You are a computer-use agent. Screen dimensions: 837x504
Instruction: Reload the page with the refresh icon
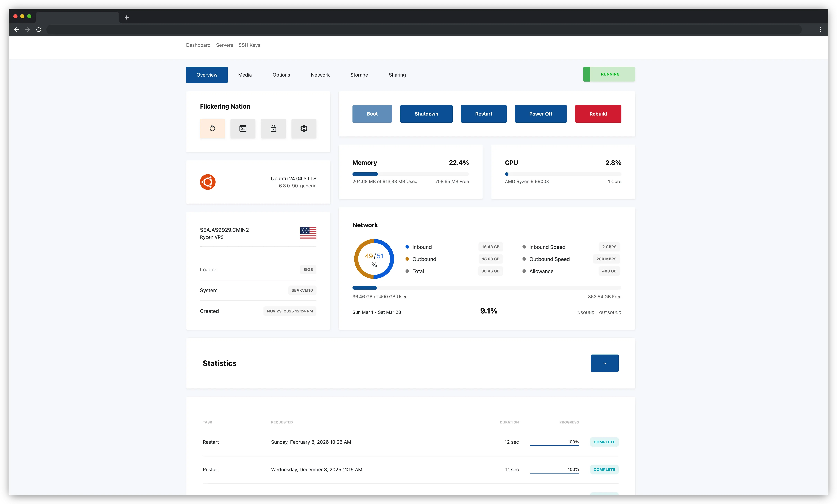click(39, 29)
